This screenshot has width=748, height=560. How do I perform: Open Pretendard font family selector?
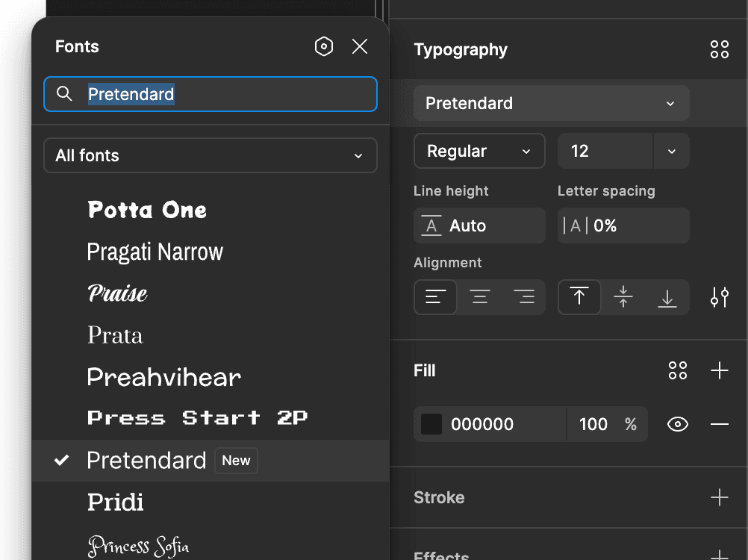551,103
